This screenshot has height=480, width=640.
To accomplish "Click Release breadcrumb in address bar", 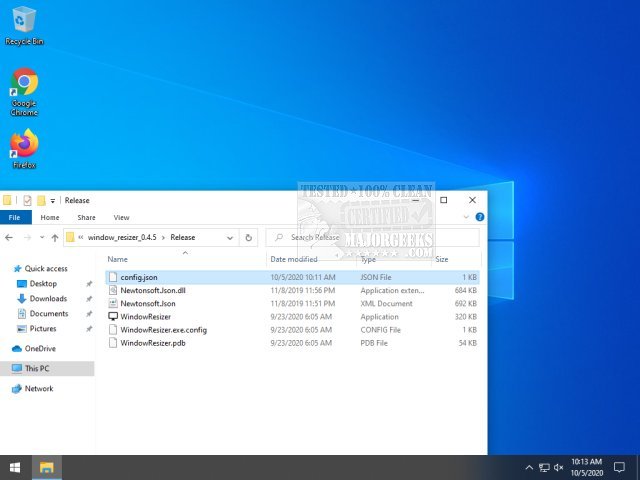I will 182,238.
